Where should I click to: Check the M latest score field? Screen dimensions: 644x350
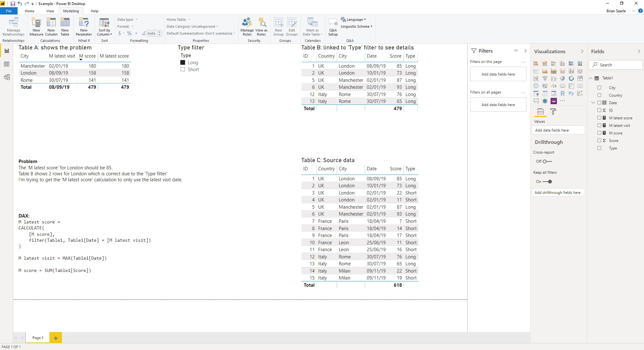pyautogui.click(x=599, y=118)
